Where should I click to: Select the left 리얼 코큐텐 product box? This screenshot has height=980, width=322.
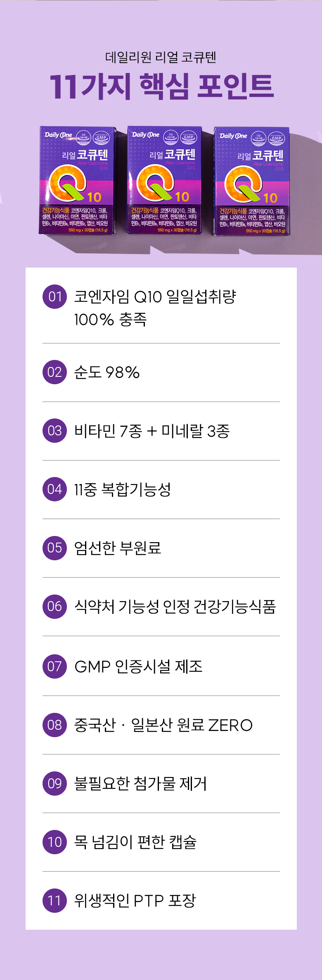click(x=76, y=180)
